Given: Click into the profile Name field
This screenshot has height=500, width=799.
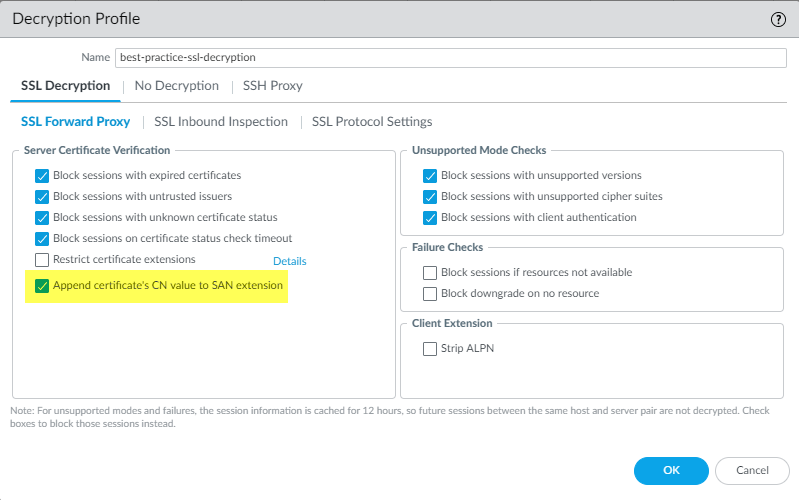Looking at the screenshot, I should [450, 57].
